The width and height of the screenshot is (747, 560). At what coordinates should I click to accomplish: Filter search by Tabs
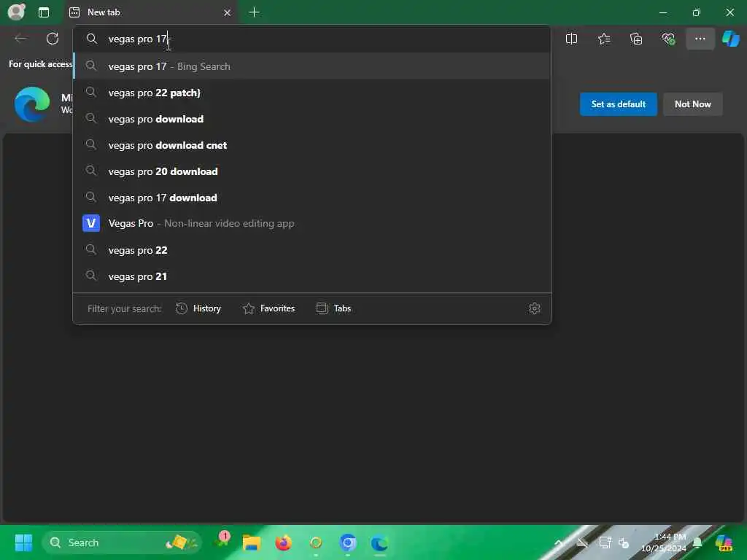(333, 308)
